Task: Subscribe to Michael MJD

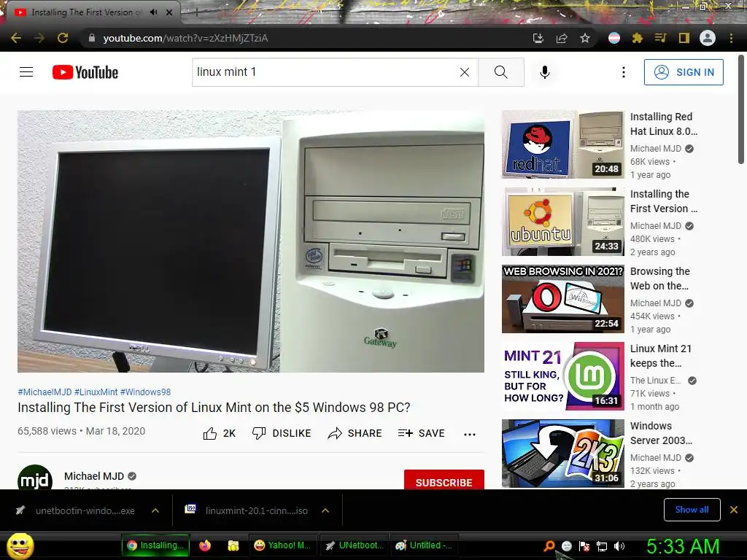Action: click(x=444, y=480)
